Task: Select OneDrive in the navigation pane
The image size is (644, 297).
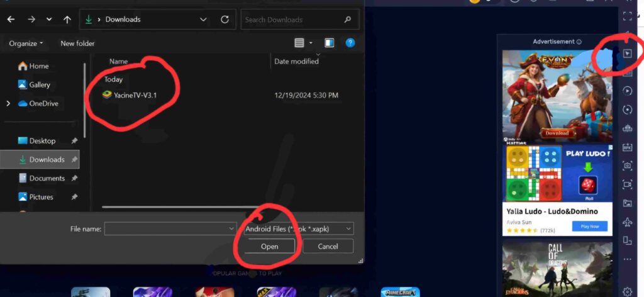Action: pyautogui.click(x=38, y=104)
